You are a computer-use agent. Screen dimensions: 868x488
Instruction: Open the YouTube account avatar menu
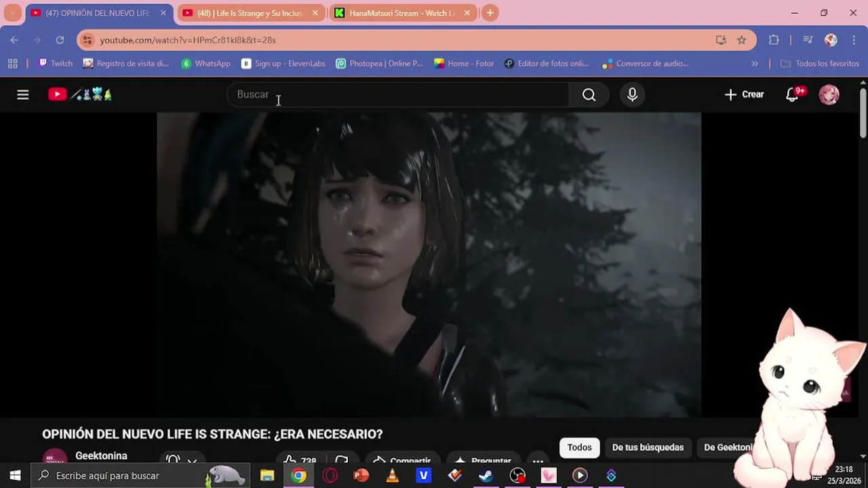pyautogui.click(x=829, y=95)
